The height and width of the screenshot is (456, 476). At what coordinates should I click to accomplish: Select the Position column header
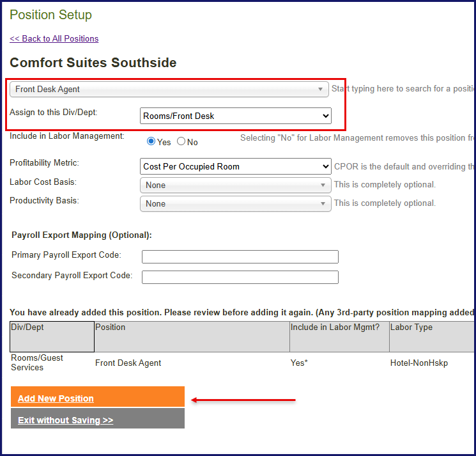tap(192, 336)
